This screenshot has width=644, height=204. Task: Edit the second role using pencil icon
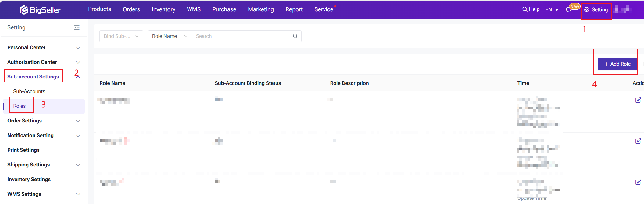click(x=638, y=141)
